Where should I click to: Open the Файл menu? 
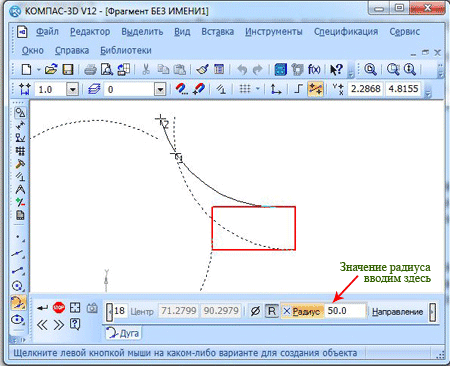click(x=47, y=32)
